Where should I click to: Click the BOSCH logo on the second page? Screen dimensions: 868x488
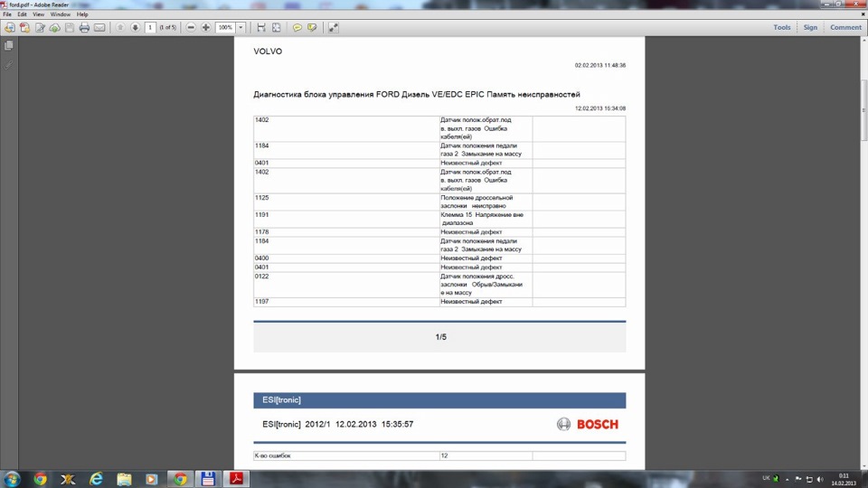coord(588,425)
